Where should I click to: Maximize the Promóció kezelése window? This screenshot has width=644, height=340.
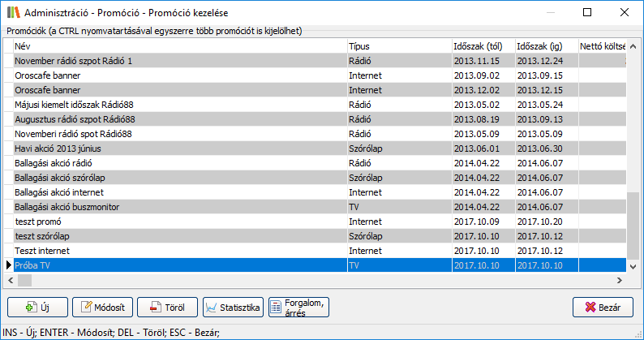click(586, 12)
